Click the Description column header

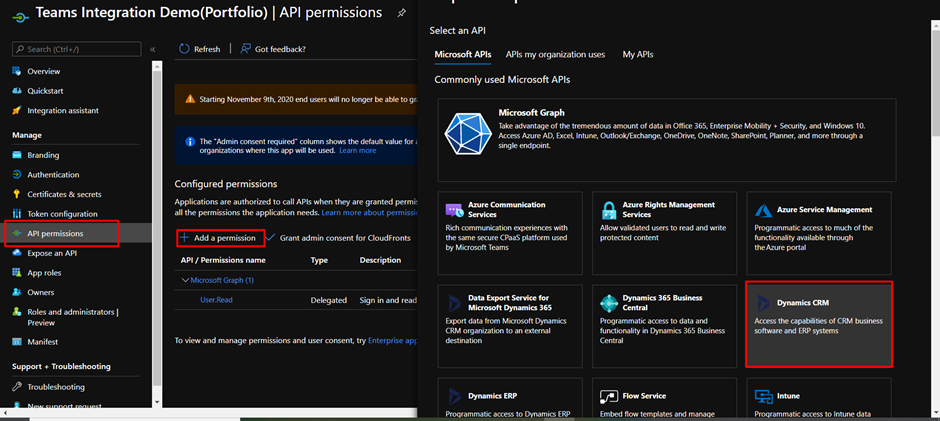pyautogui.click(x=380, y=260)
